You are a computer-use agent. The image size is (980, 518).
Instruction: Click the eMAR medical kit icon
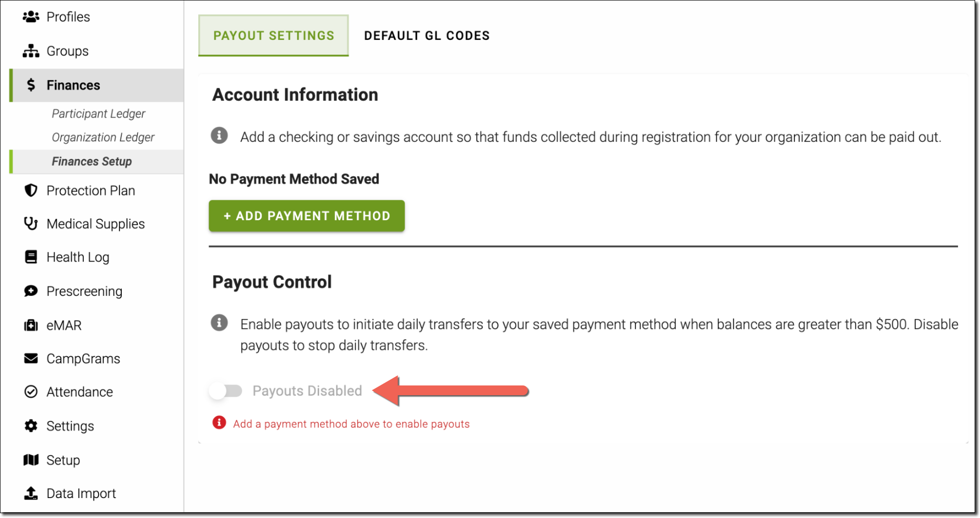pyautogui.click(x=31, y=325)
